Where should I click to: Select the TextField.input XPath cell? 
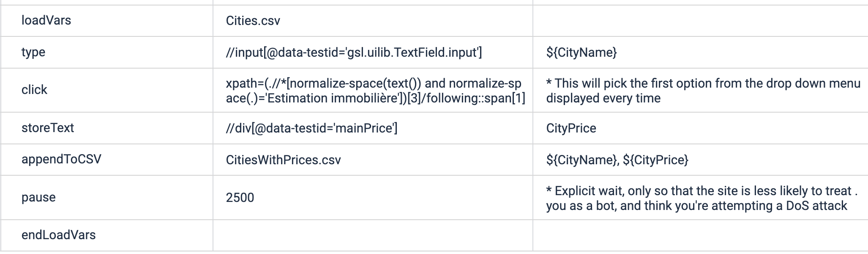[x=354, y=52]
